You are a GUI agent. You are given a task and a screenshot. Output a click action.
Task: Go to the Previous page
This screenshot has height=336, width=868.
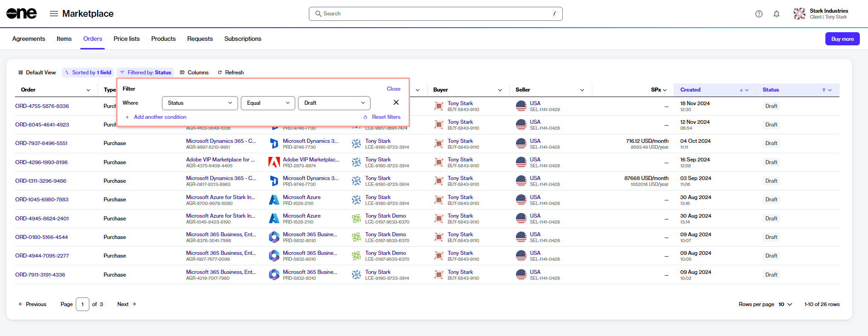[x=32, y=304]
